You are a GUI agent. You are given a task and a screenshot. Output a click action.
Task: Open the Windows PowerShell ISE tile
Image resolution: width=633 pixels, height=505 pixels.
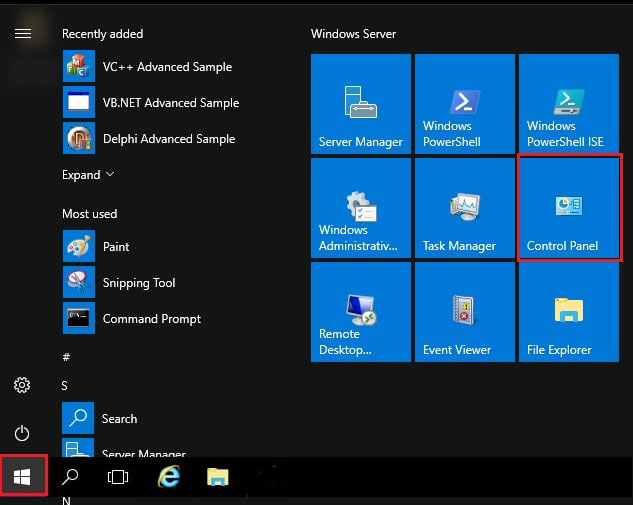pos(569,104)
